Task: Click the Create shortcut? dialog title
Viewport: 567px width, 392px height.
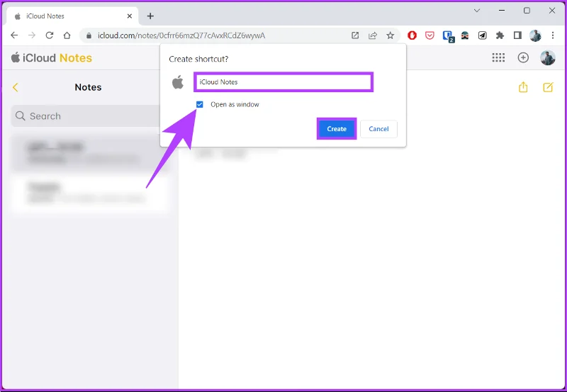Action: pos(198,59)
